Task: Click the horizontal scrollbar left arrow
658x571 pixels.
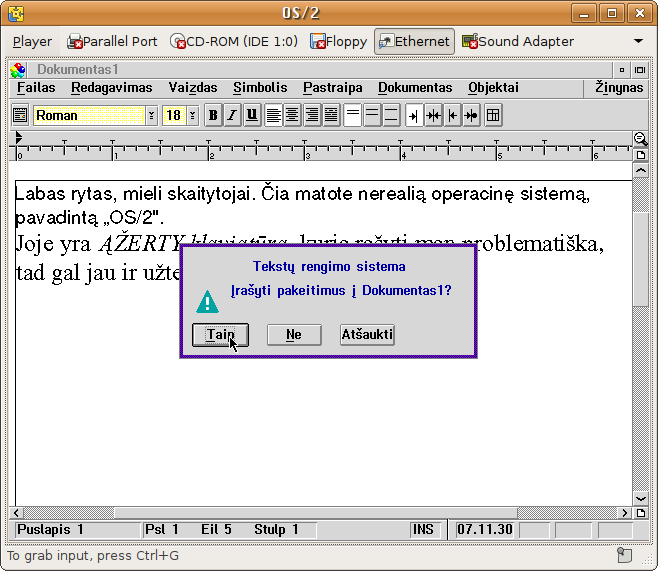Action: (16, 513)
